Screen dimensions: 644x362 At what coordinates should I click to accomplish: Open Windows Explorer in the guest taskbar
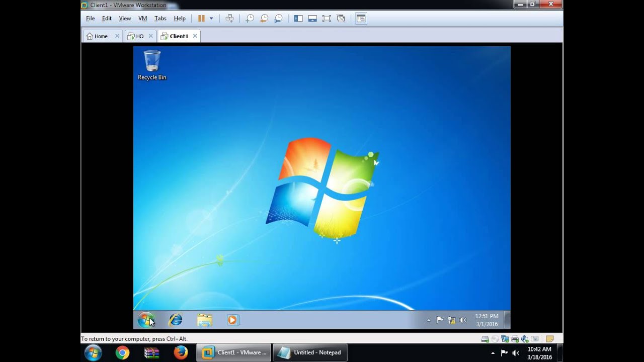click(204, 320)
